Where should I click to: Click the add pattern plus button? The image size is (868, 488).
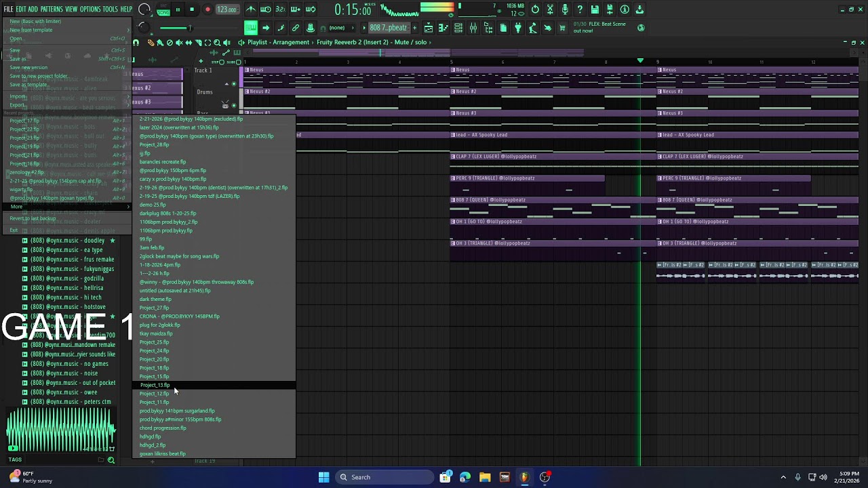coord(414,28)
